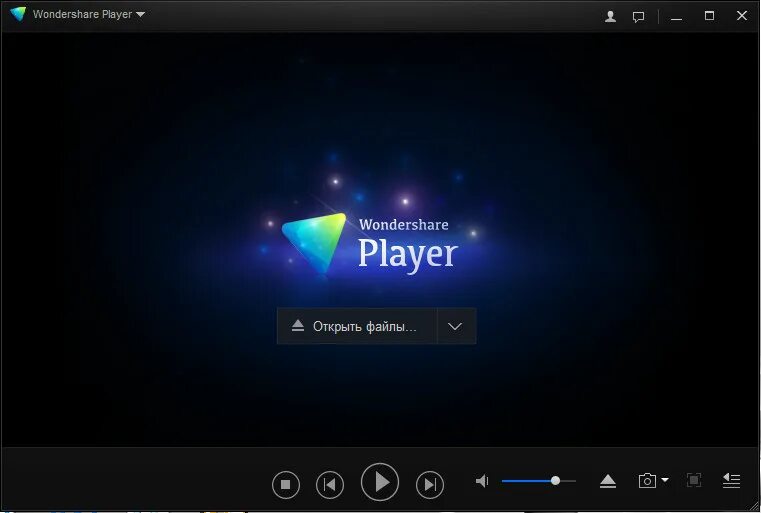Click the Открыть файлы... button
This screenshot has width=761, height=513.
(x=357, y=326)
